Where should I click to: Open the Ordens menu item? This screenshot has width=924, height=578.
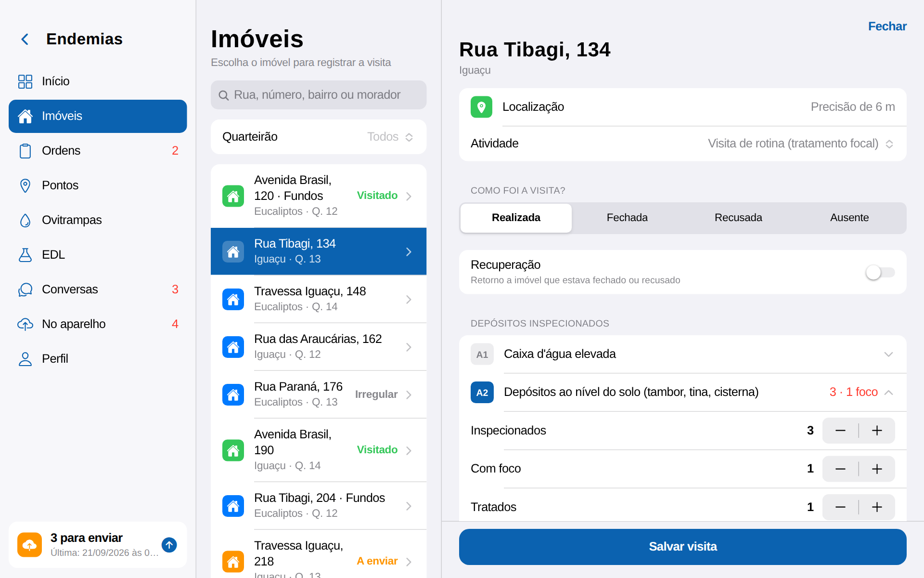pyautogui.click(x=98, y=151)
